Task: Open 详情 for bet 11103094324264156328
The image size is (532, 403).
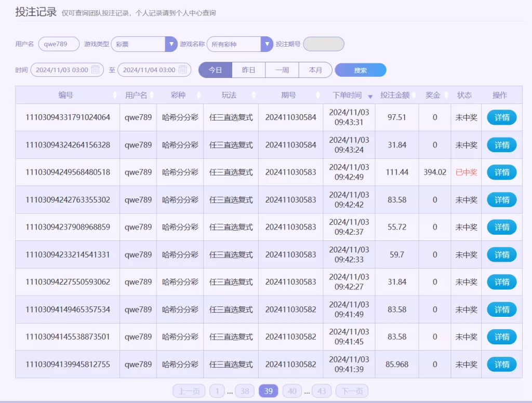Action: (502, 145)
